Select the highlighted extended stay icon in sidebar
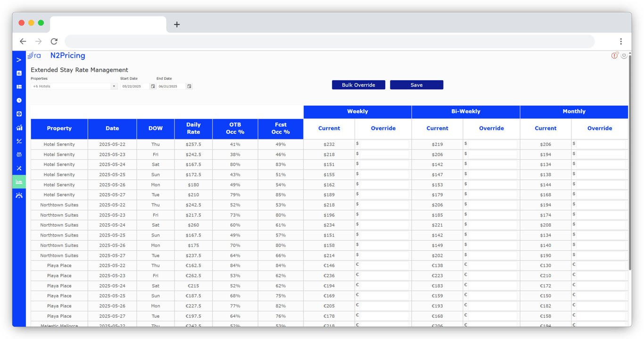The image size is (644, 339). point(19,182)
